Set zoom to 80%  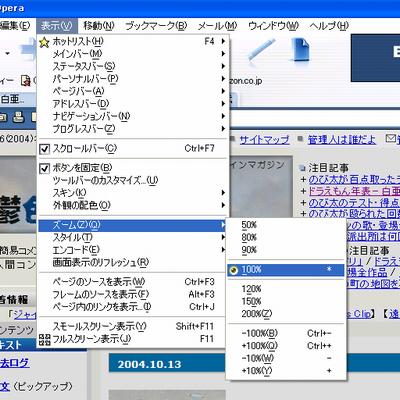coord(286,238)
